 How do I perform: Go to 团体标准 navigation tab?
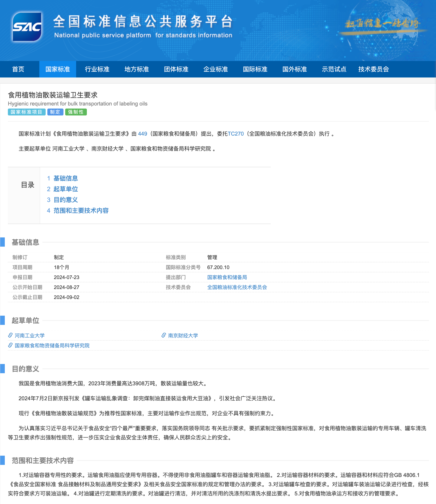(176, 69)
